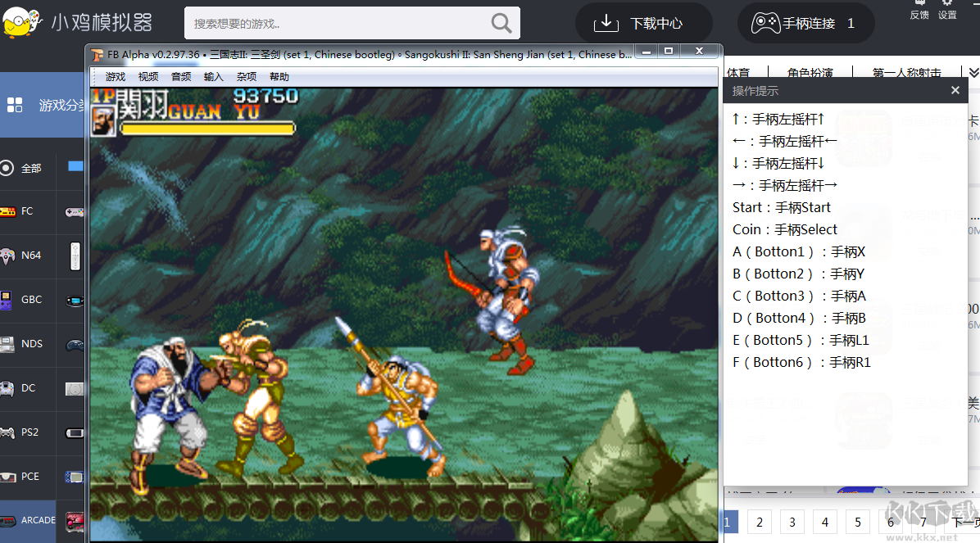Open the 杂项 menu in FB Alpha

[x=247, y=77]
